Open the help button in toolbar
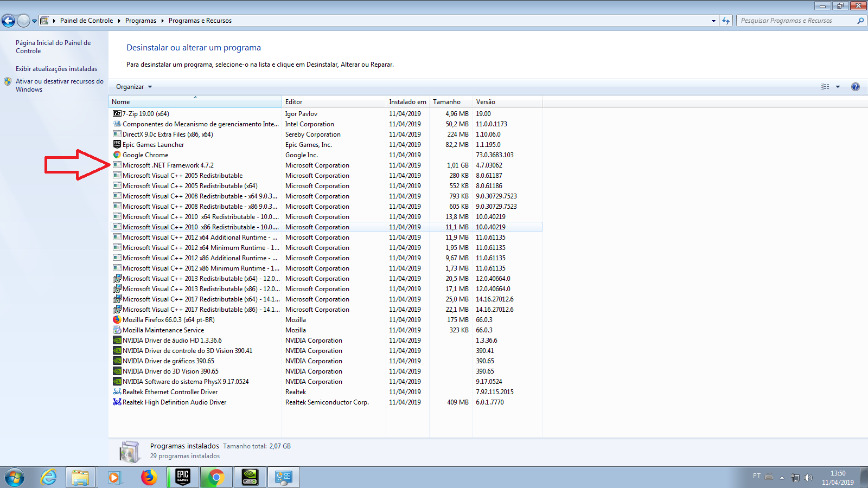Image resolution: width=868 pixels, height=488 pixels. tap(856, 87)
